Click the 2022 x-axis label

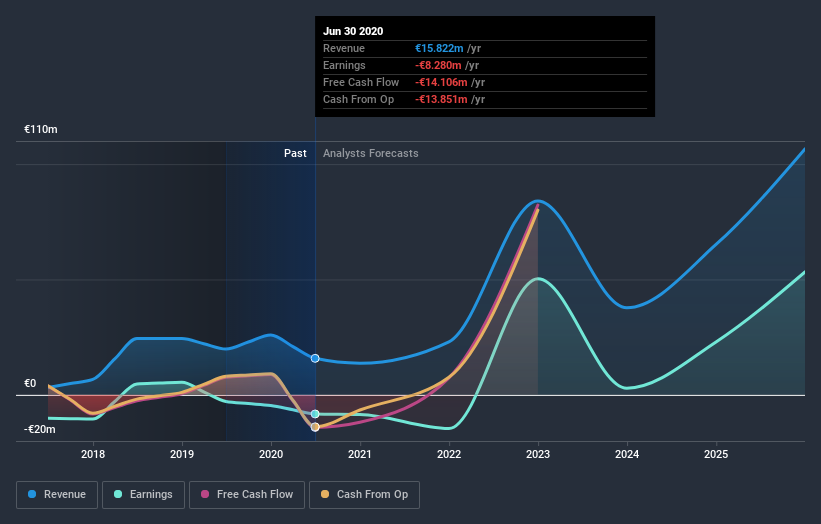(449, 454)
